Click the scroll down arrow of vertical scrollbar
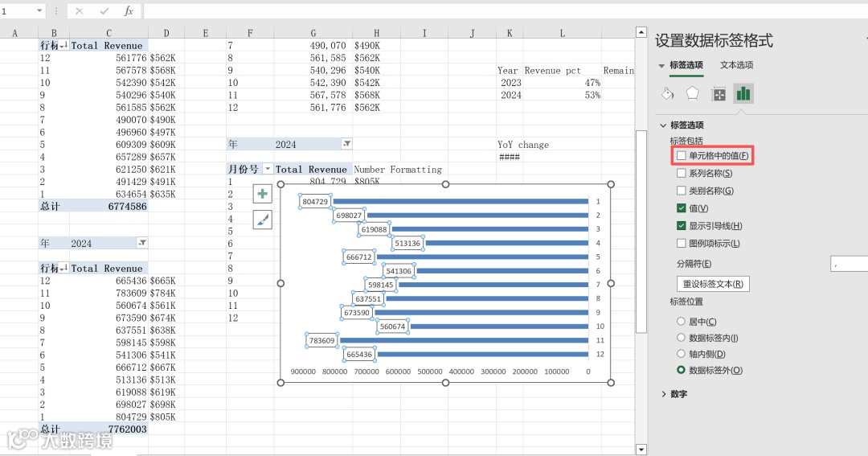The width and height of the screenshot is (868, 456). click(641, 450)
